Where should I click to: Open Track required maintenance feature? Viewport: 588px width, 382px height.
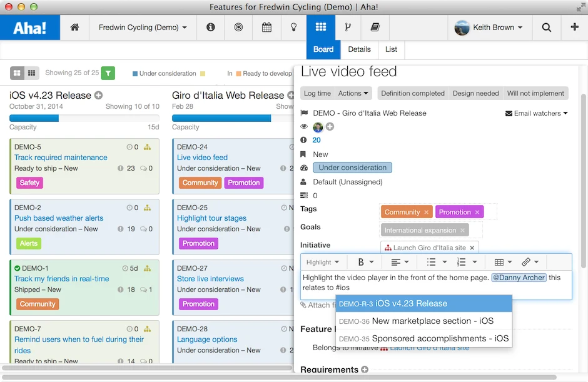click(61, 158)
